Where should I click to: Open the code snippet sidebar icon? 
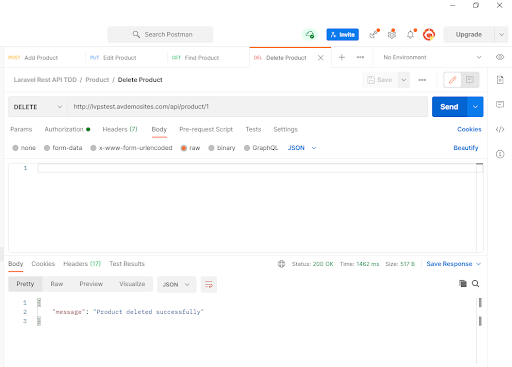[x=500, y=129]
